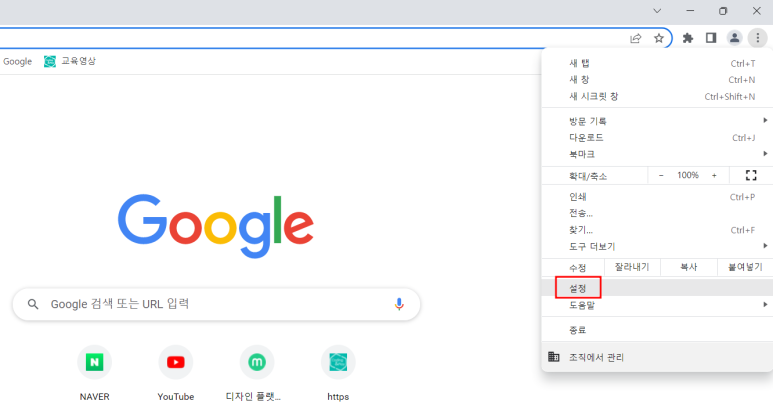Click 조직에서 관리 at the menu bottom
The width and height of the screenshot is (773, 419).
pos(657,357)
